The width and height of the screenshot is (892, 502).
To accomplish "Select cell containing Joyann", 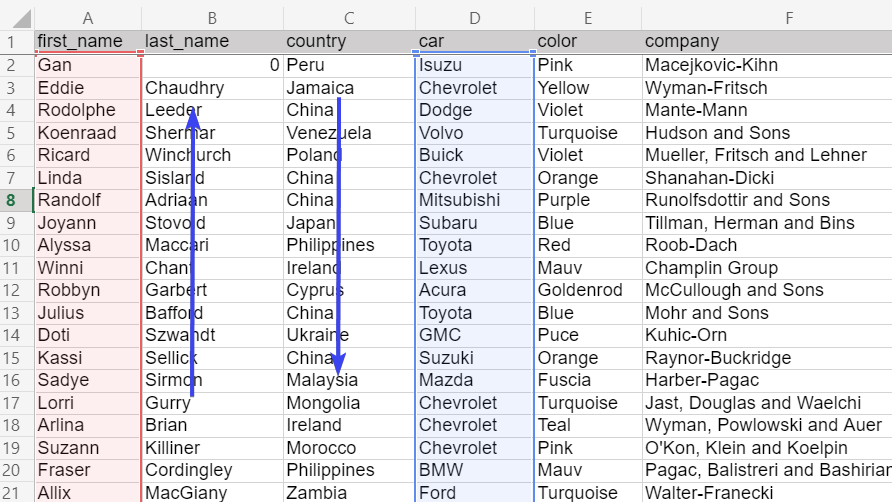I will pyautogui.click(x=88, y=223).
